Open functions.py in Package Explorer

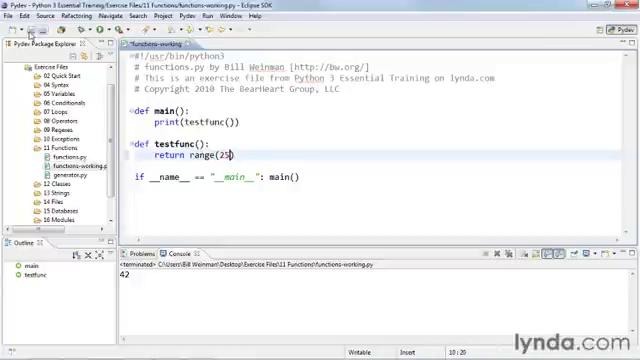pyautogui.click(x=69, y=157)
